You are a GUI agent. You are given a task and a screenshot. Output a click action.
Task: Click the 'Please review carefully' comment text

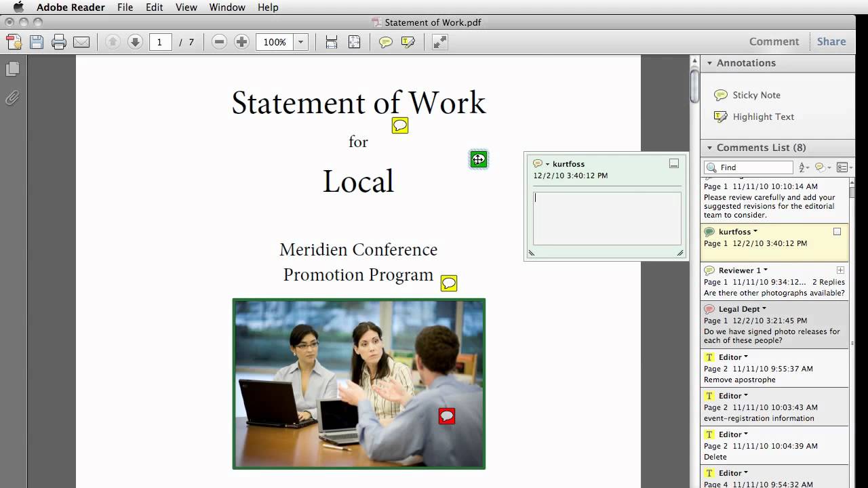770,206
